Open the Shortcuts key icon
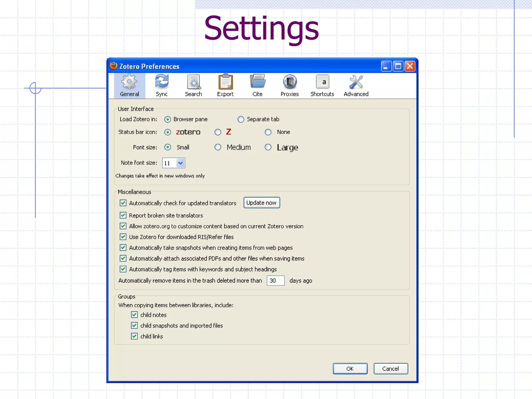Screen dimensions: 532x399 [322, 82]
